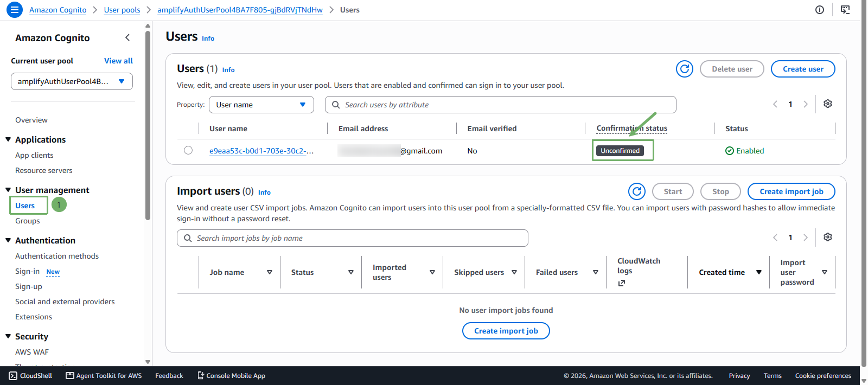
Task: Open the current user pool dropdown
Action: coord(72,81)
